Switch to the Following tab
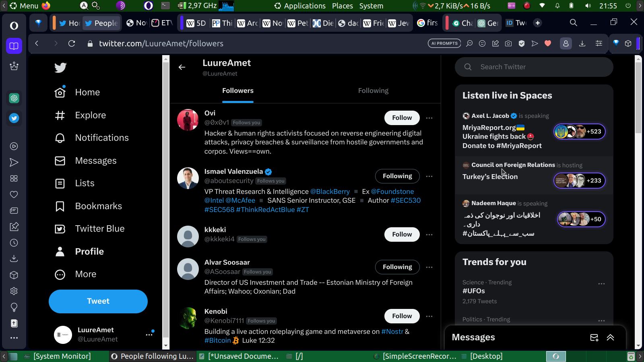The height and width of the screenshot is (362, 644). [373, 91]
